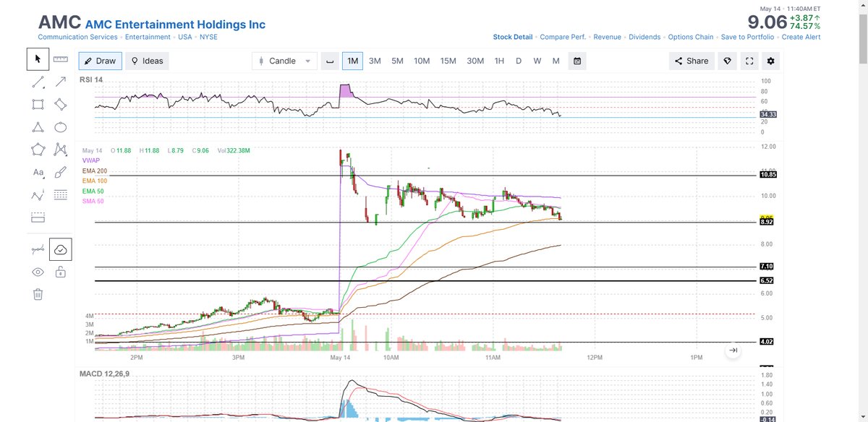Viewport: 868px width, 422px height.
Task: Click the MACD 12,26,9 panel label
Action: click(x=104, y=374)
